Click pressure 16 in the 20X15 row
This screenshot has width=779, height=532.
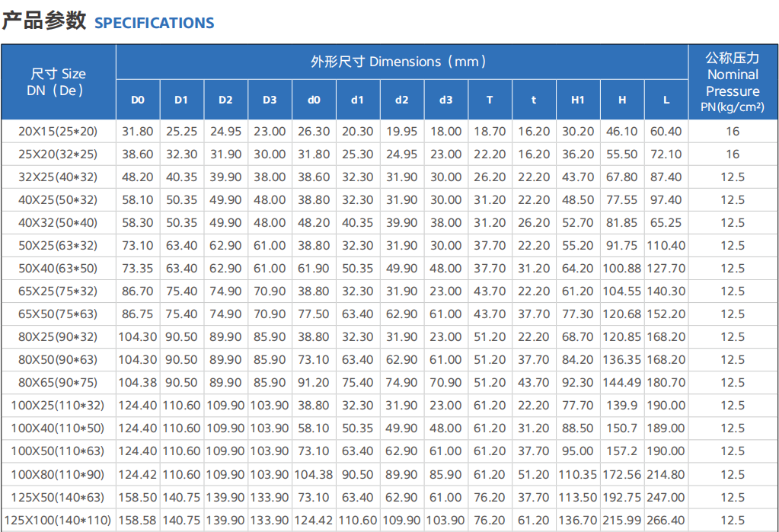(x=733, y=132)
